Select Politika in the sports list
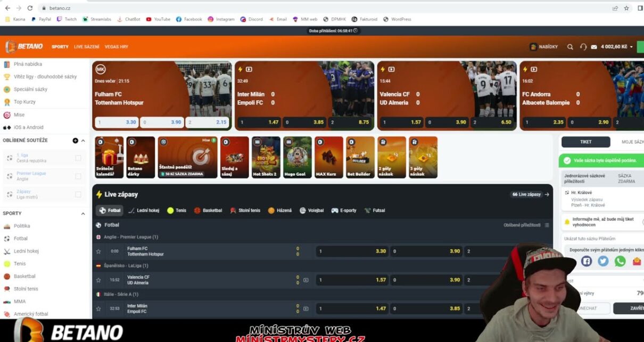 [x=22, y=226]
